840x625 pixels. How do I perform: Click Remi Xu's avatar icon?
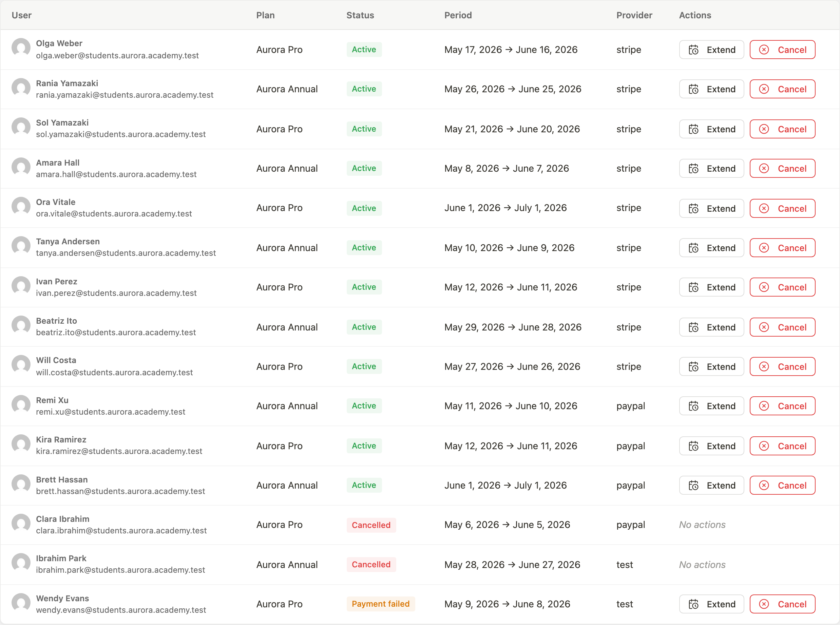(21, 404)
